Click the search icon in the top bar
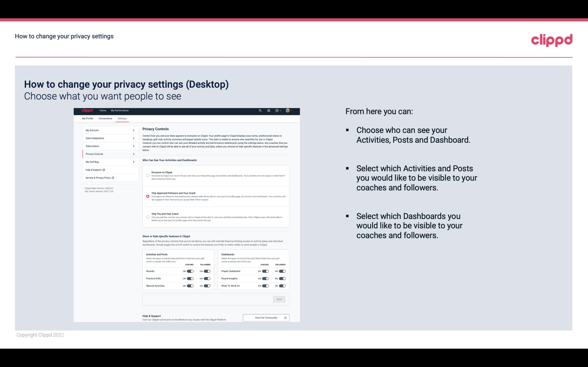The width and height of the screenshot is (588, 367). point(260,110)
